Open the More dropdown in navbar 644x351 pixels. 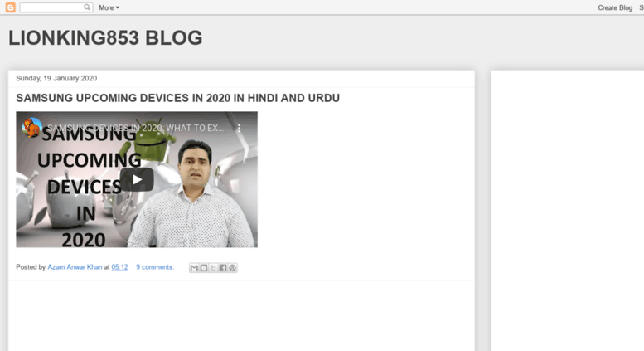[x=109, y=7]
